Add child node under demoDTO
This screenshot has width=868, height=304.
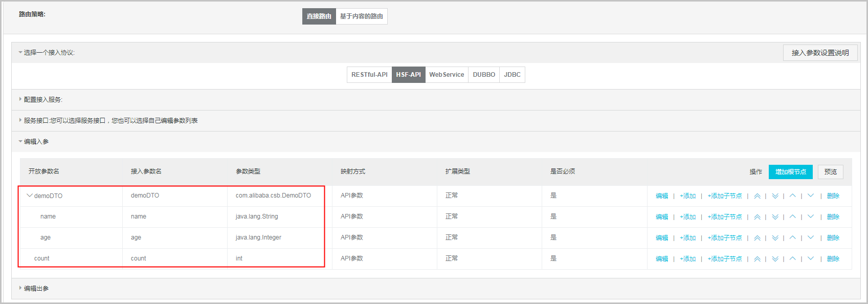pos(725,196)
